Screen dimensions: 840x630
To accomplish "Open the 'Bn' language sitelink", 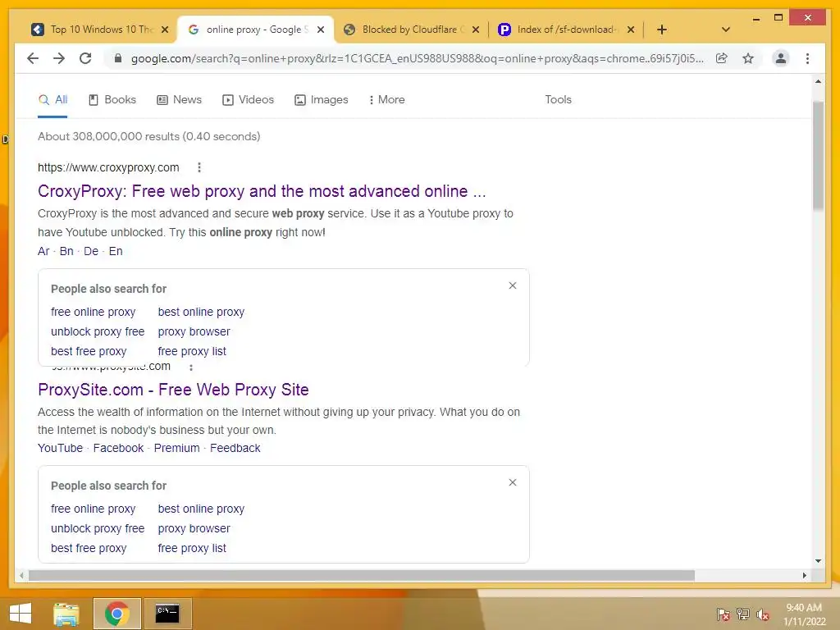I will (66, 251).
